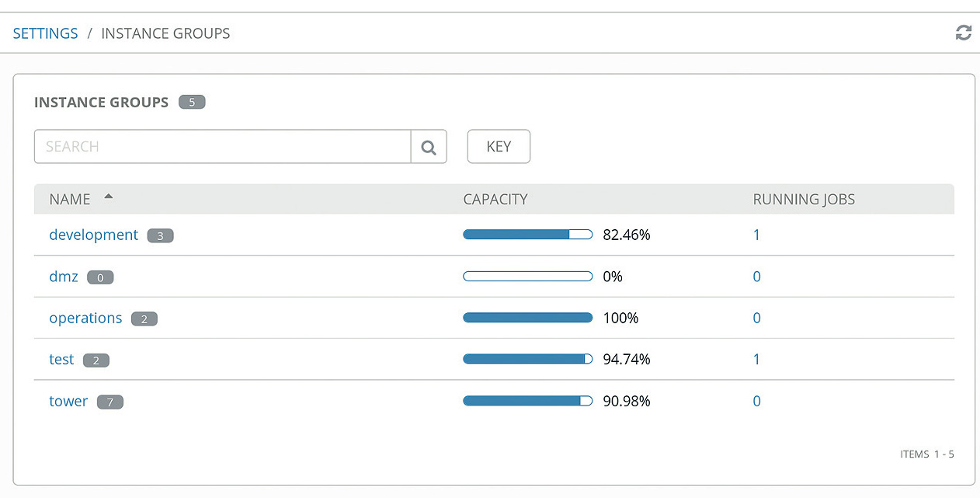Viewport: 980px width, 498px height.
Task: Click the development group's instance count badge
Action: pyautogui.click(x=160, y=235)
